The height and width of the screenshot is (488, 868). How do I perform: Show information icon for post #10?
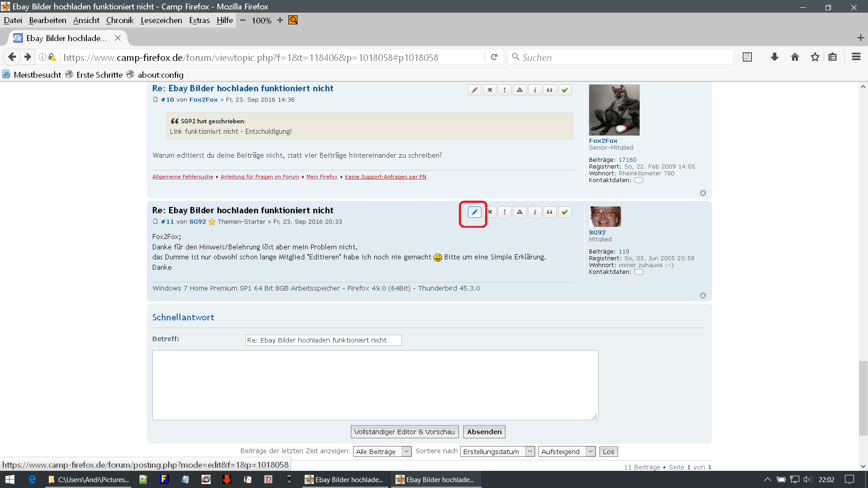coord(535,90)
